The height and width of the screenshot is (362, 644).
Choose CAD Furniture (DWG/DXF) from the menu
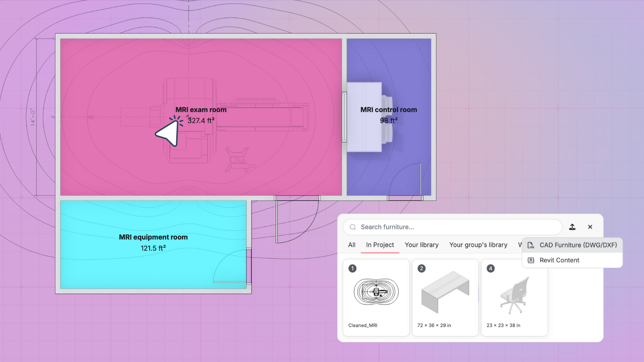(x=578, y=245)
